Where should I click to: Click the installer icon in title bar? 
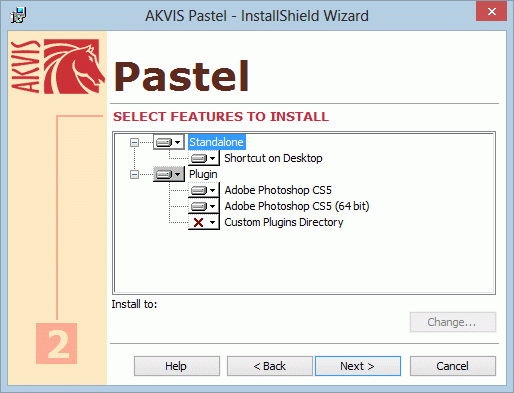(x=18, y=15)
